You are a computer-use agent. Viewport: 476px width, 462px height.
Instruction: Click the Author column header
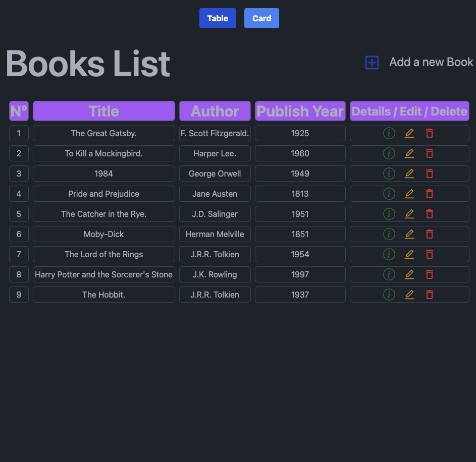point(215,111)
